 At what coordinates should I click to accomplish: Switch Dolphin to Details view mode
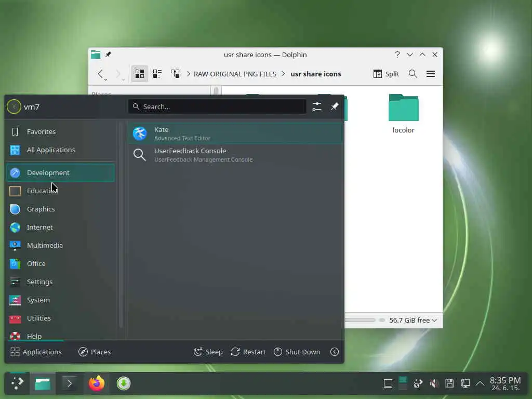(175, 74)
